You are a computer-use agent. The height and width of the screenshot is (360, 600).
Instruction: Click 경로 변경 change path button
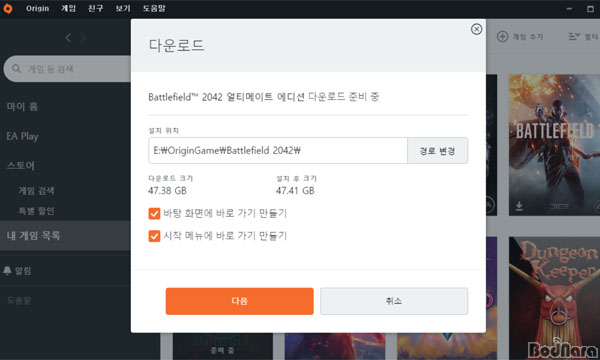point(437,151)
